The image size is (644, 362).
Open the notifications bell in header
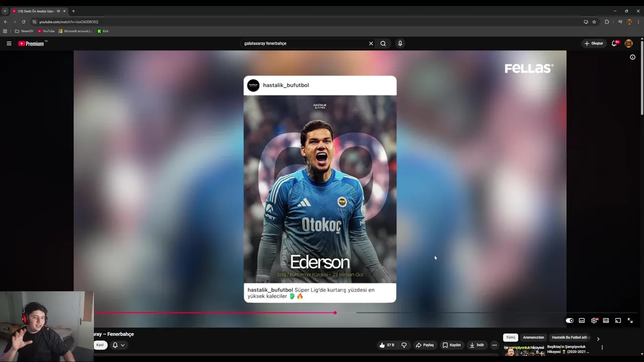(x=614, y=44)
